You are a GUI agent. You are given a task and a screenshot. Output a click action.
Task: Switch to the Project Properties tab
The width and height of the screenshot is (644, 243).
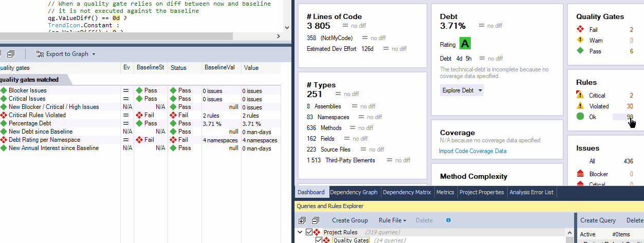click(482, 192)
